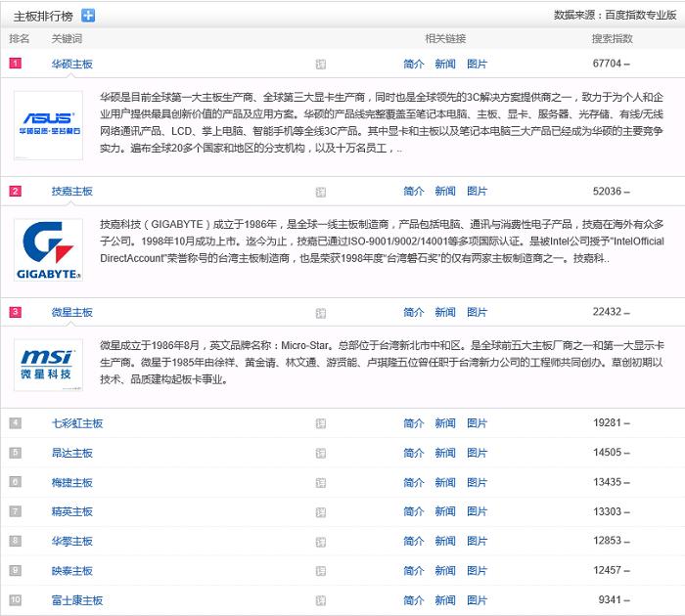Click the detail icon in 技嘉主板 row

coord(321,192)
